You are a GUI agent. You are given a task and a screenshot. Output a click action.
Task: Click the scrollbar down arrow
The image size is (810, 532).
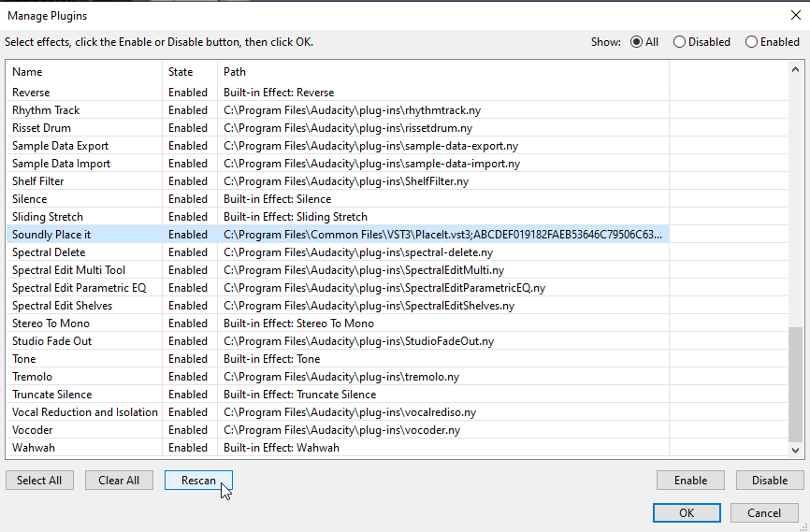796,451
